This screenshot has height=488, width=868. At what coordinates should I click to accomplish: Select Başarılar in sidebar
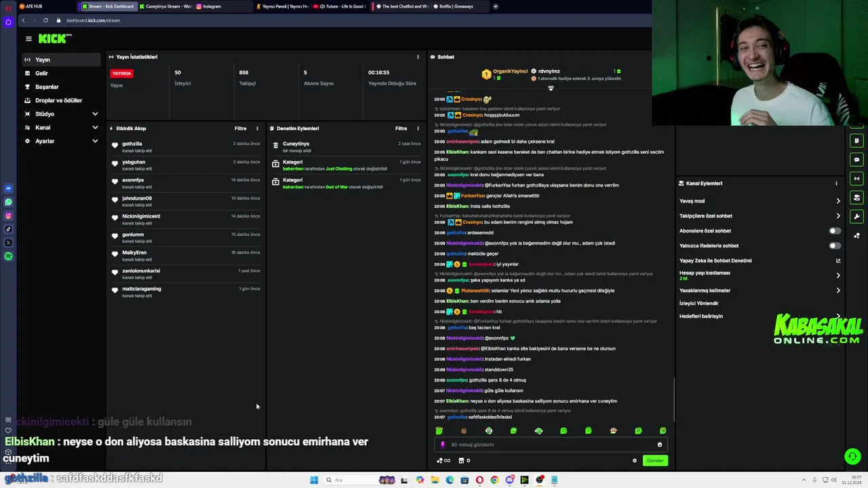click(x=61, y=87)
